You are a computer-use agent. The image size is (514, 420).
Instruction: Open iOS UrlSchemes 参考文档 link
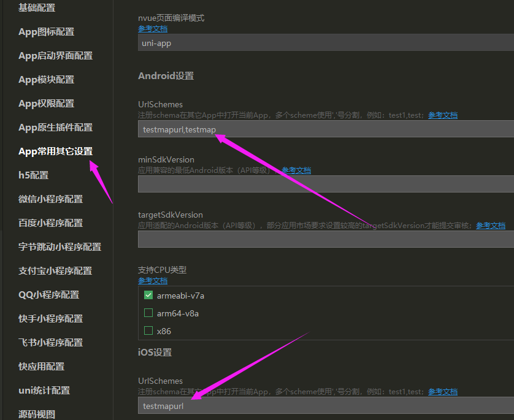pos(443,391)
